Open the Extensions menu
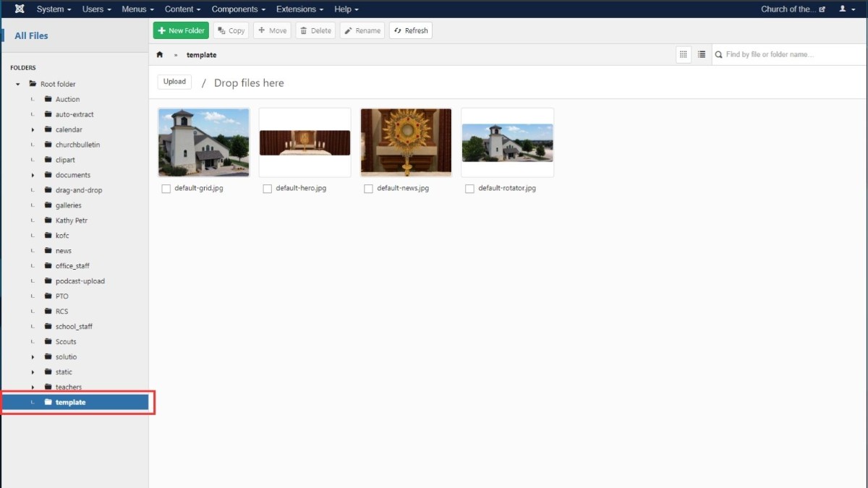The height and width of the screenshot is (488, 868). (300, 9)
